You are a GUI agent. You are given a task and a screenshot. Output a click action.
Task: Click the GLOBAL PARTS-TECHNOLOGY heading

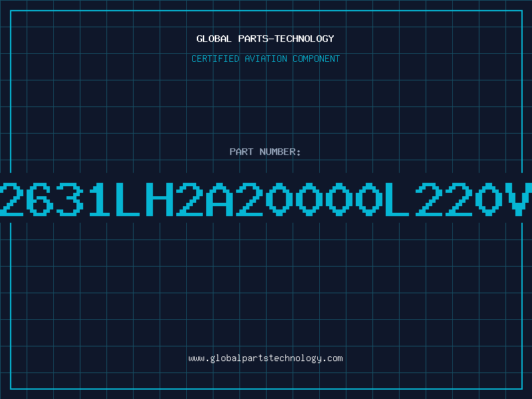click(x=265, y=39)
